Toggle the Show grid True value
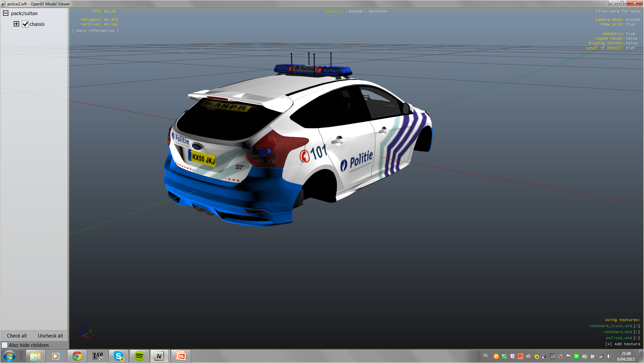644x363 pixels. pos(630,24)
